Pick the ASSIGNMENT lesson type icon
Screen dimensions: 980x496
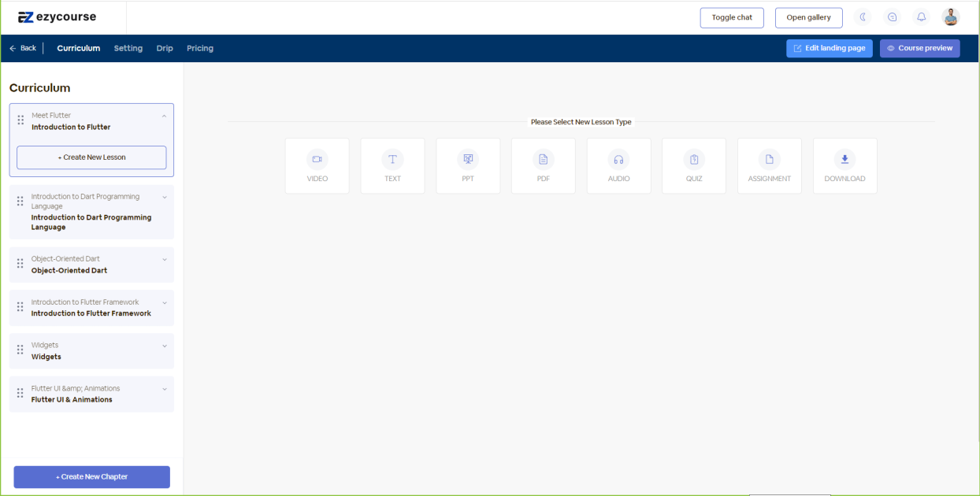[769, 160]
